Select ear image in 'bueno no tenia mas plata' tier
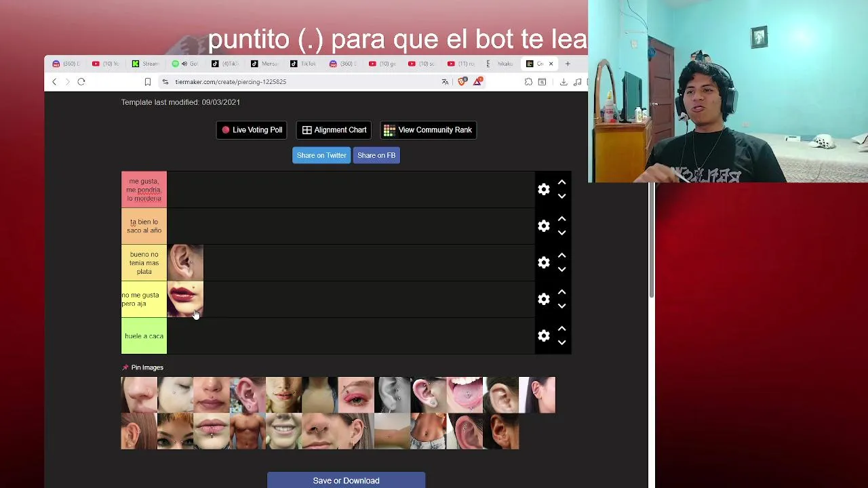Screen dimensions: 868x488 pyautogui.click(x=185, y=263)
